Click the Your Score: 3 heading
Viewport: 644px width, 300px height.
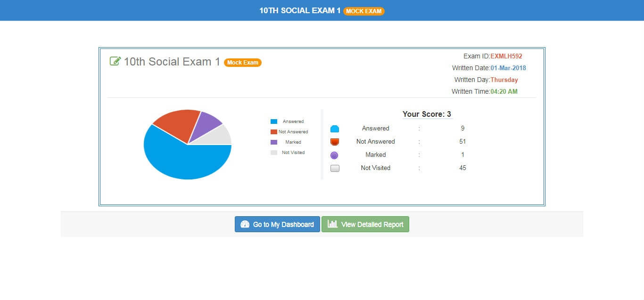tap(427, 114)
